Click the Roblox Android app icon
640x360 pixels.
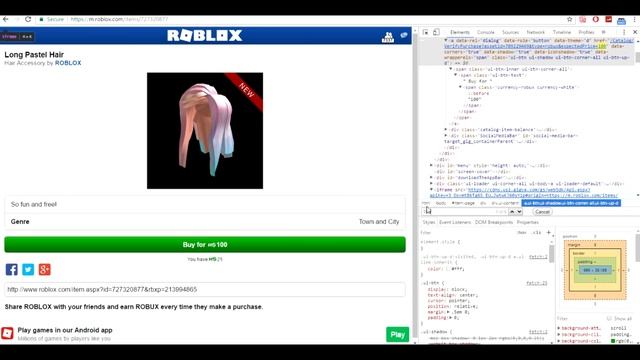[7, 333]
